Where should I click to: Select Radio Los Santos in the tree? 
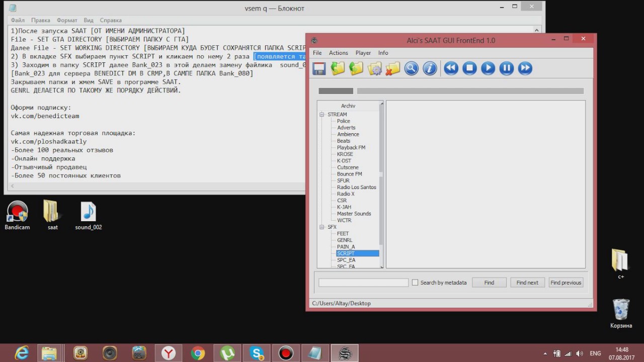tap(356, 187)
